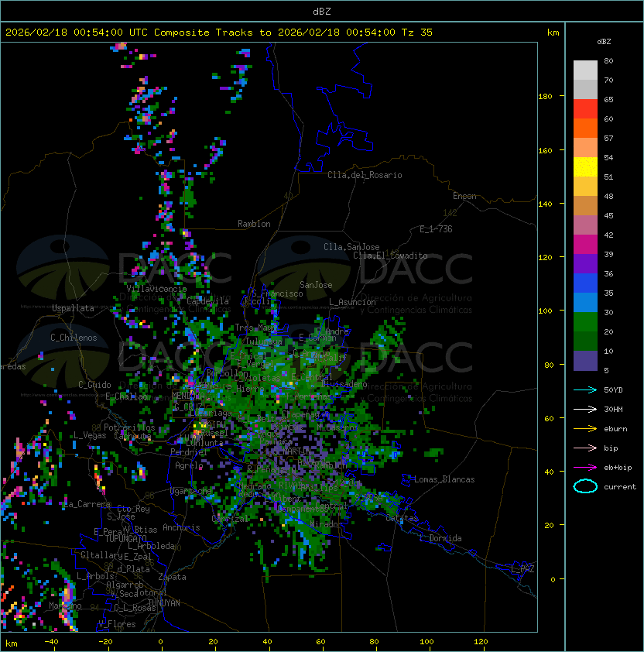
Task: Click the Zapata place label
Action: [x=172, y=577]
